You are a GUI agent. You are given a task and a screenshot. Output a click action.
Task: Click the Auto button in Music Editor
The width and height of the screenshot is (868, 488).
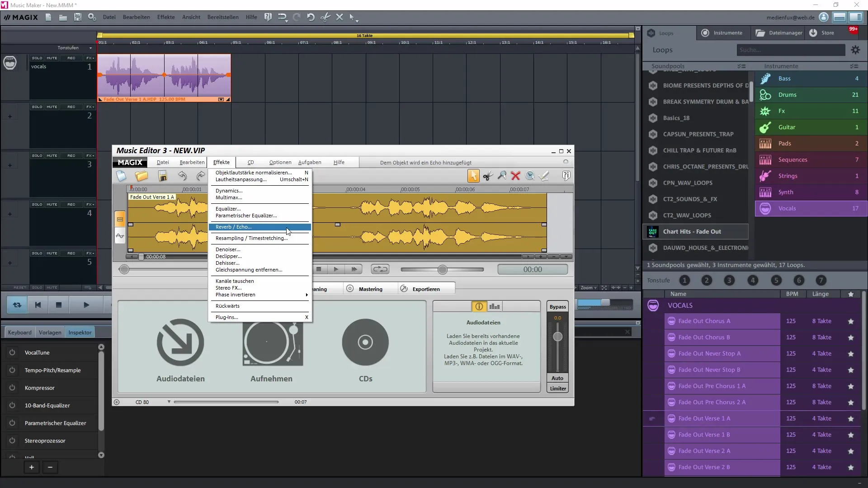(x=557, y=378)
